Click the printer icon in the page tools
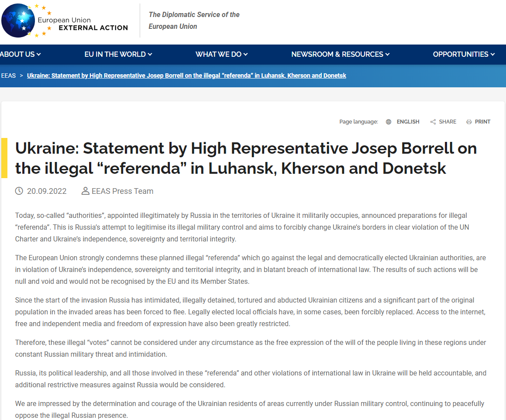Image resolution: width=506 pixels, height=420 pixels. click(x=469, y=122)
